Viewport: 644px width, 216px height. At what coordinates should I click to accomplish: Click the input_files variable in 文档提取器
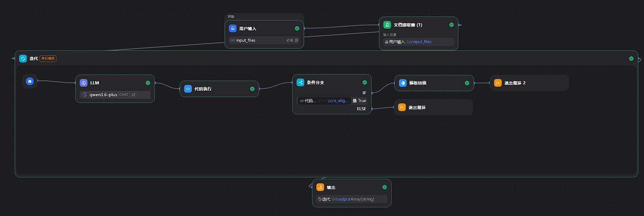point(422,42)
